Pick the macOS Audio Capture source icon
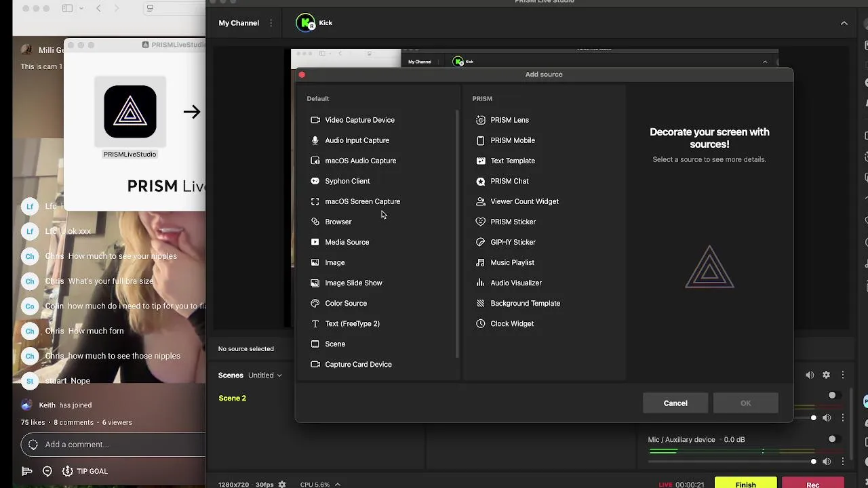The image size is (868, 488). click(315, 161)
